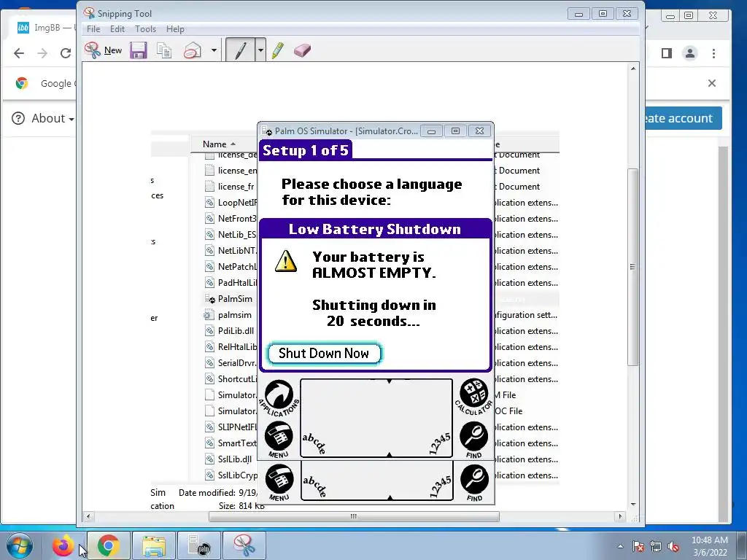Open the Help menu in Snipping Tool
The width and height of the screenshot is (747, 560).
tap(175, 29)
